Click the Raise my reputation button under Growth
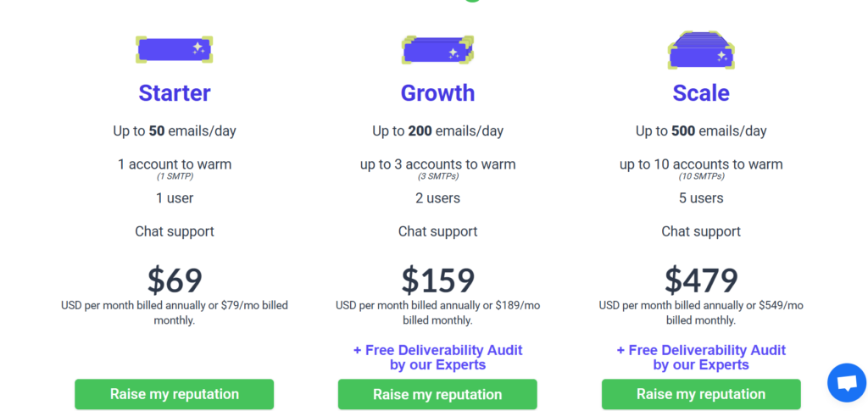Screen dimensions: 868x411 pos(437,394)
